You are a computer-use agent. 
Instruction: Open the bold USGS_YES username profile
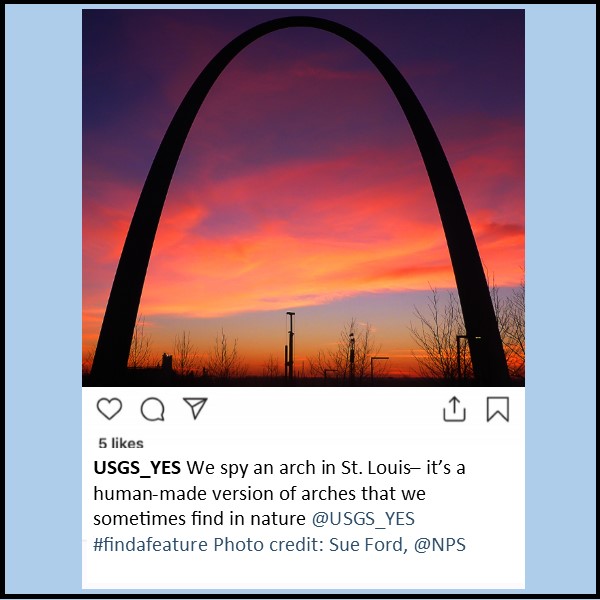coord(137,468)
